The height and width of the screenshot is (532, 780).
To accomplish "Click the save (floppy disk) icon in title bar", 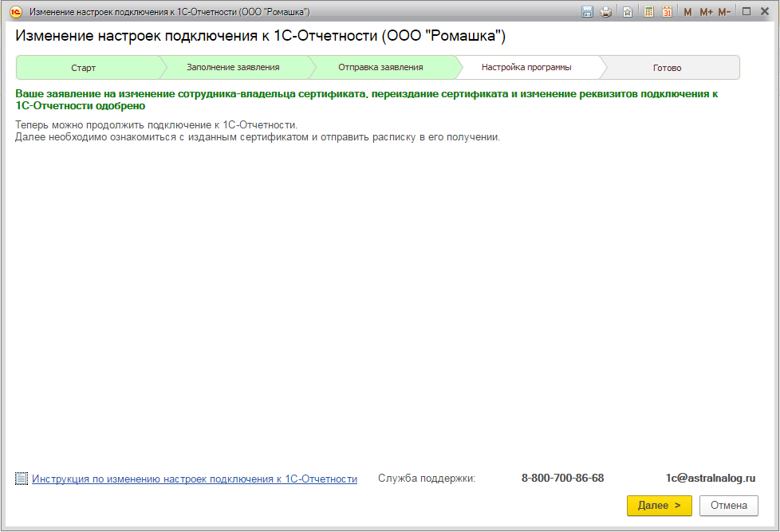I will tap(588, 12).
